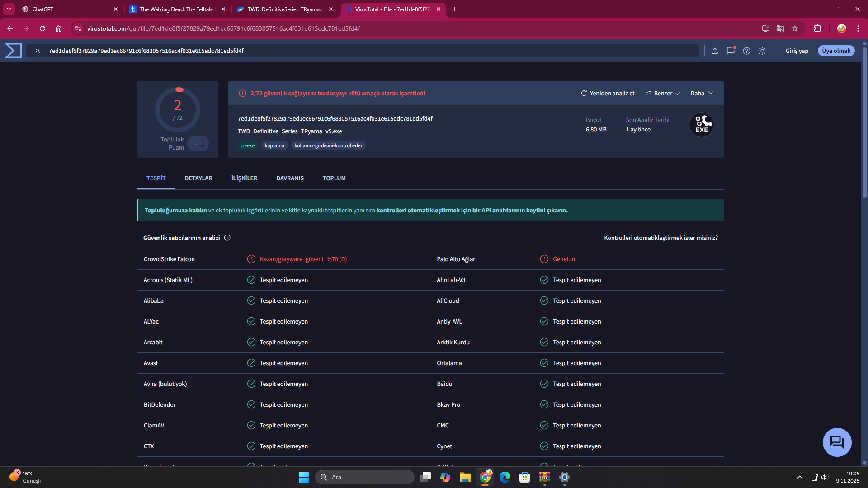Click the peexe tag

(248, 145)
